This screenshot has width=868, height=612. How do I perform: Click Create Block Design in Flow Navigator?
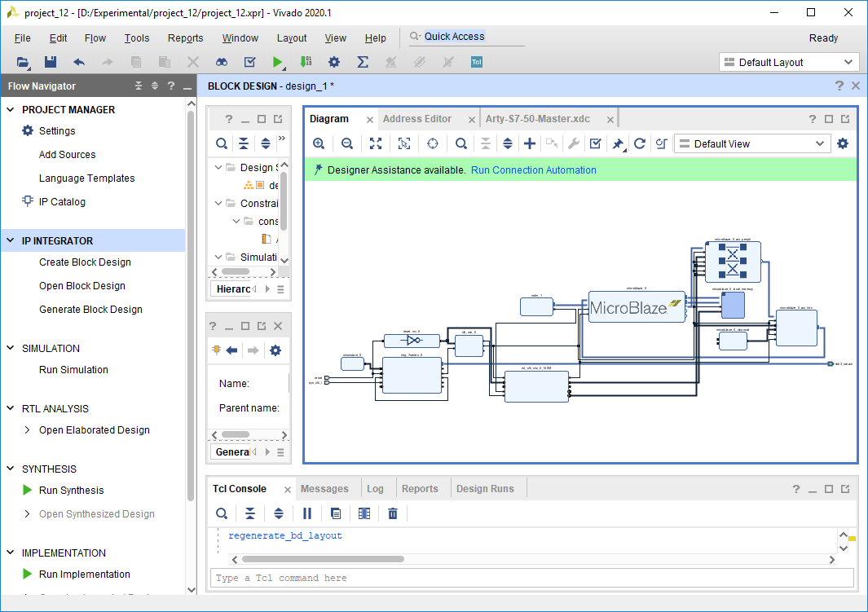pyautogui.click(x=86, y=262)
